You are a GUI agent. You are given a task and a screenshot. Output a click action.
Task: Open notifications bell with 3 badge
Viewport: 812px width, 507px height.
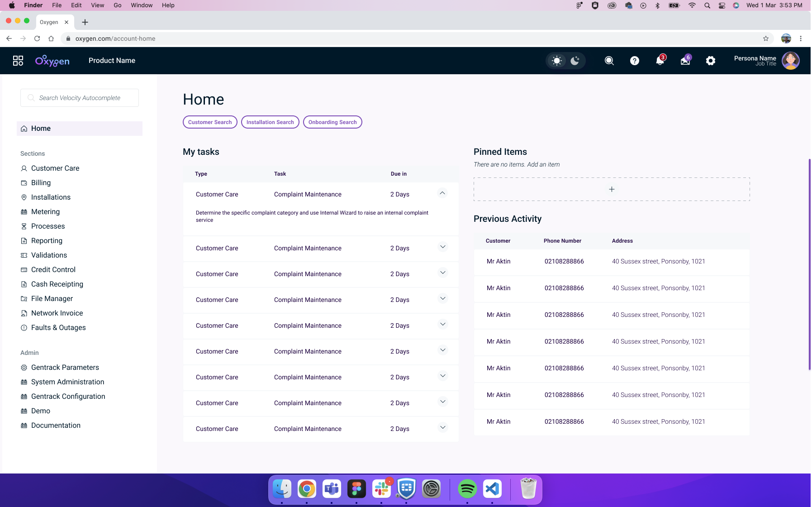[x=660, y=61]
